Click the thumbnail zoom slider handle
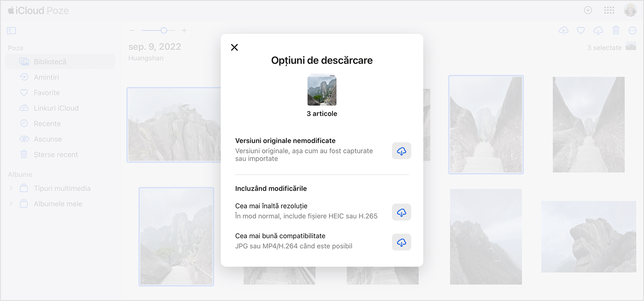The image size is (644, 301). (x=164, y=30)
